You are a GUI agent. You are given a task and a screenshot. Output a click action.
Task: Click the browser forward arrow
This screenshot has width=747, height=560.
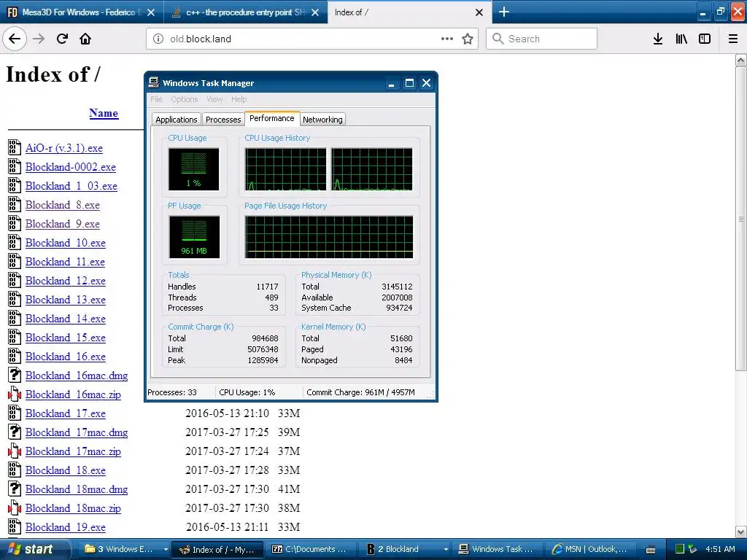point(39,39)
